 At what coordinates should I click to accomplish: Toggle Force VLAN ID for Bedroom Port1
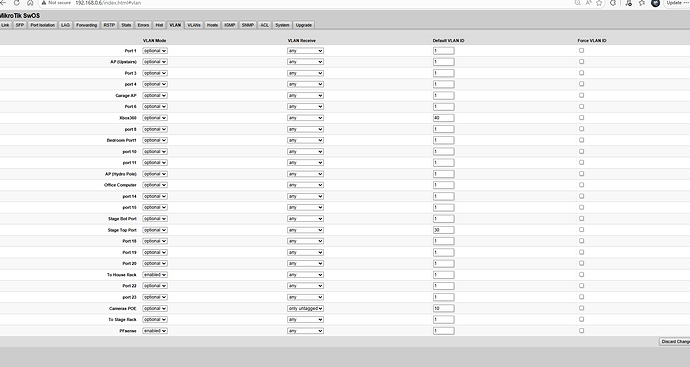(581, 140)
